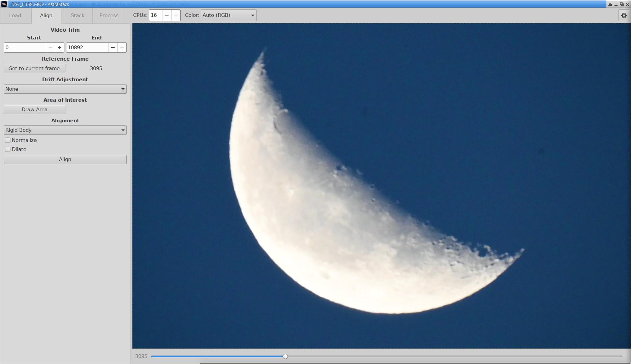Switch to the Stack tab

(x=78, y=16)
